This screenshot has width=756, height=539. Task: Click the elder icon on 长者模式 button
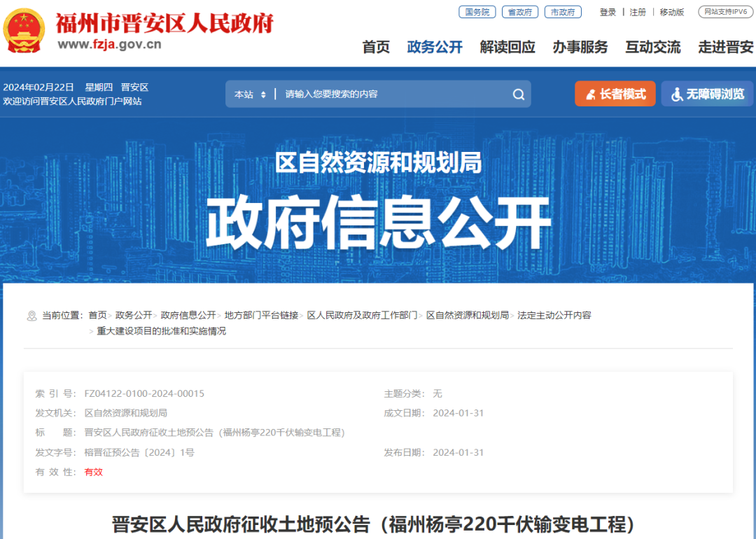coord(591,93)
